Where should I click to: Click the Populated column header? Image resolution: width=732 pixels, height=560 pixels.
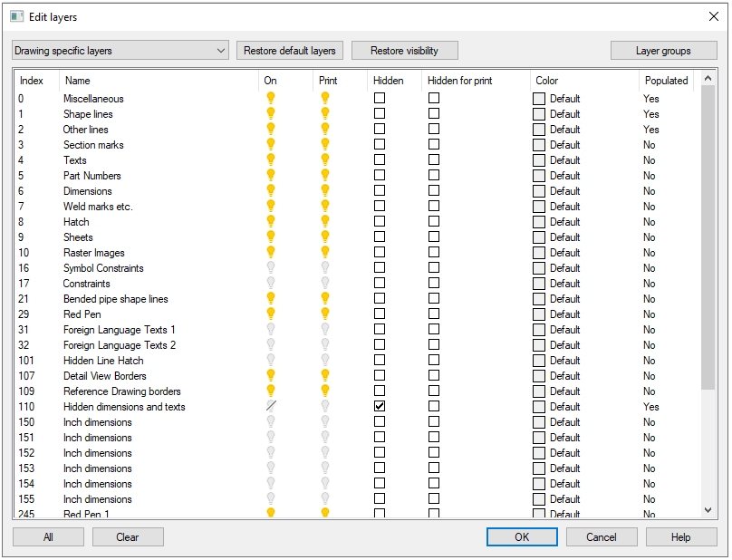click(x=666, y=81)
